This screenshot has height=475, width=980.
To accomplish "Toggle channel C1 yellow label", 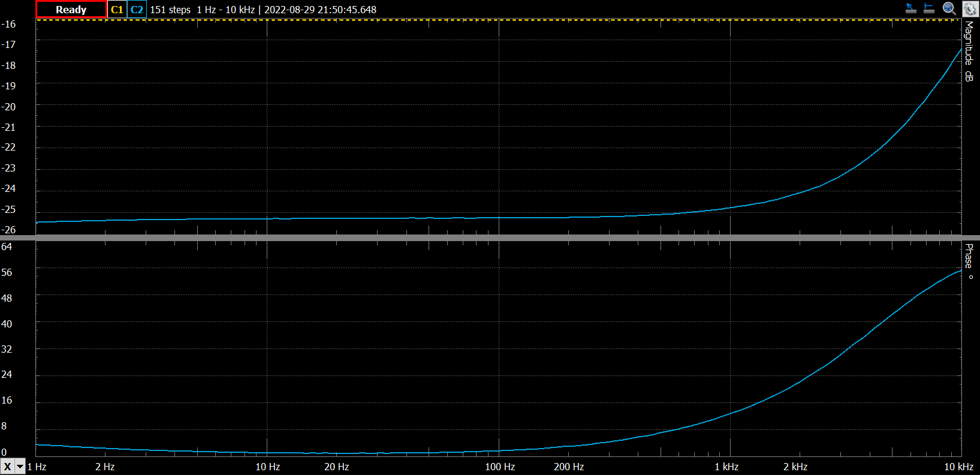I will 117,10.
